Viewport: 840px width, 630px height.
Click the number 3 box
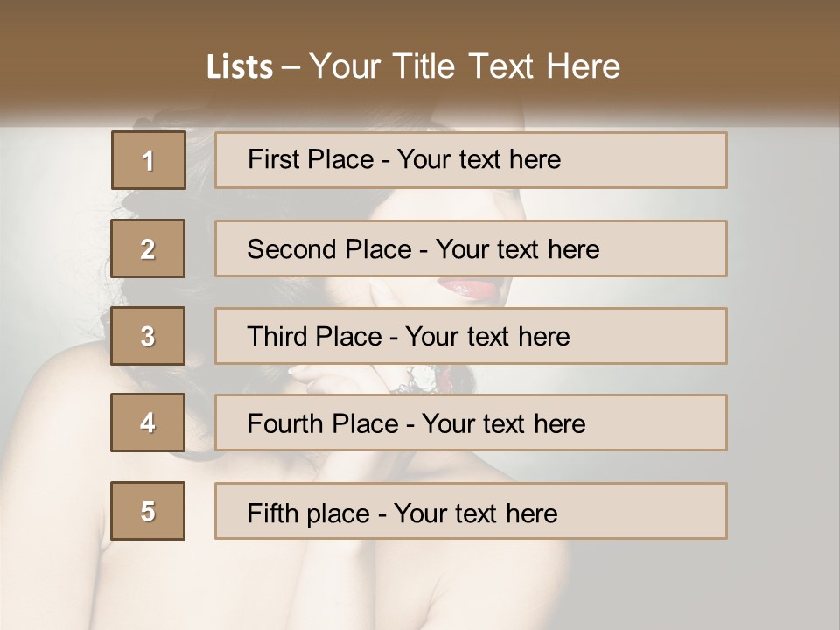pyautogui.click(x=148, y=336)
